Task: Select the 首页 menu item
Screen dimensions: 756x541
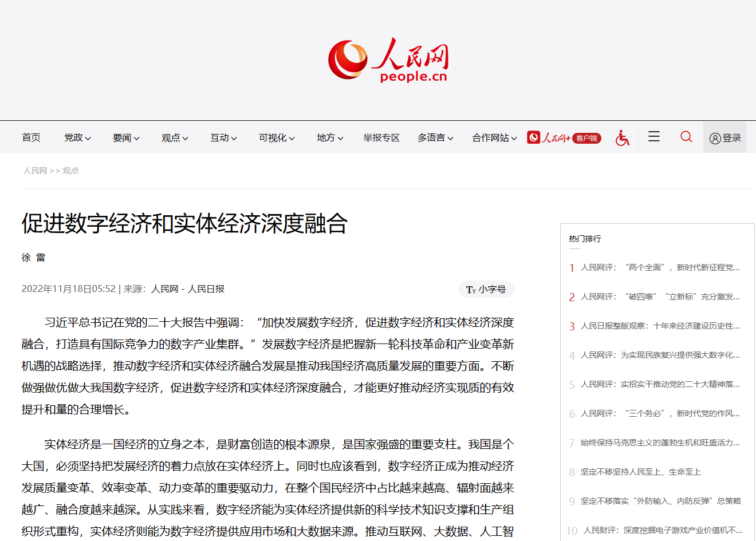Action: pos(30,137)
